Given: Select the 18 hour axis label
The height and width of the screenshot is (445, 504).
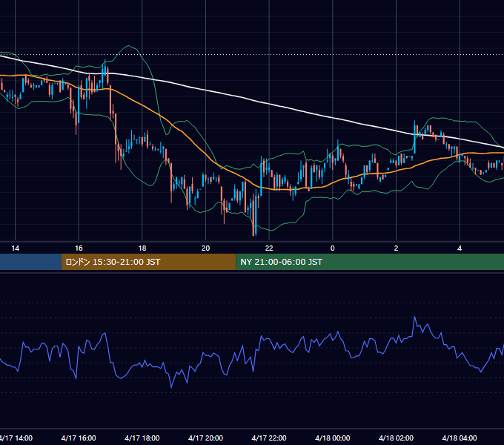Looking at the screenshot, I should tap(142, 248).
